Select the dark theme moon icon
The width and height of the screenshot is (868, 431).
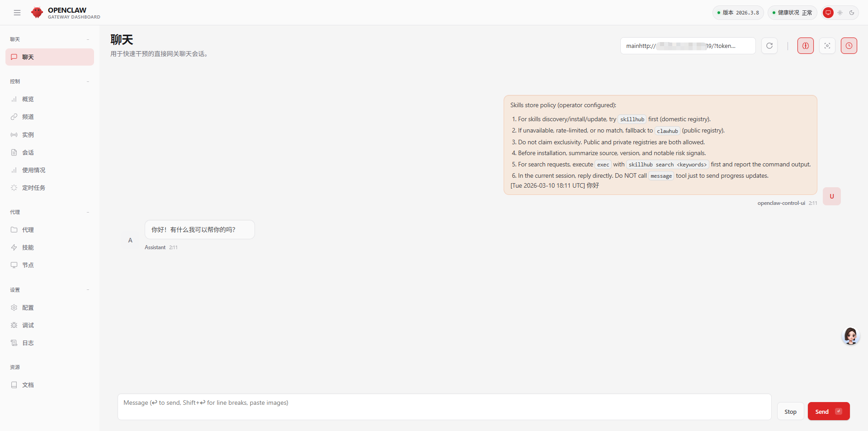tap(852, 13)
